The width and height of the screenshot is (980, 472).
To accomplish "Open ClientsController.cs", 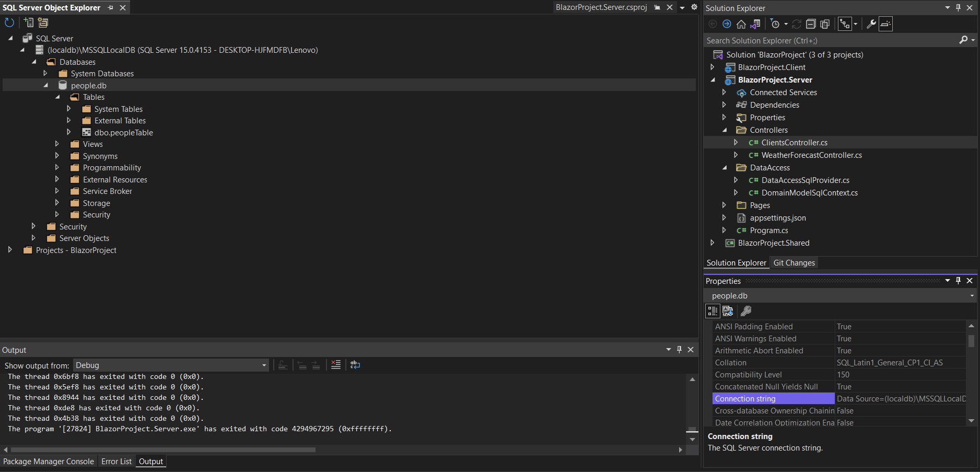I will pyautogui.click(x=794, y=143).
